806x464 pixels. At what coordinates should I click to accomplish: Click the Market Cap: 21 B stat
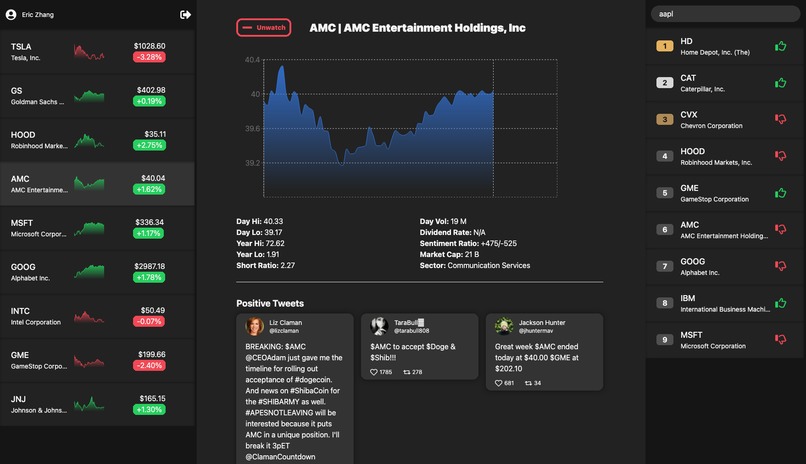coord(449,254)
